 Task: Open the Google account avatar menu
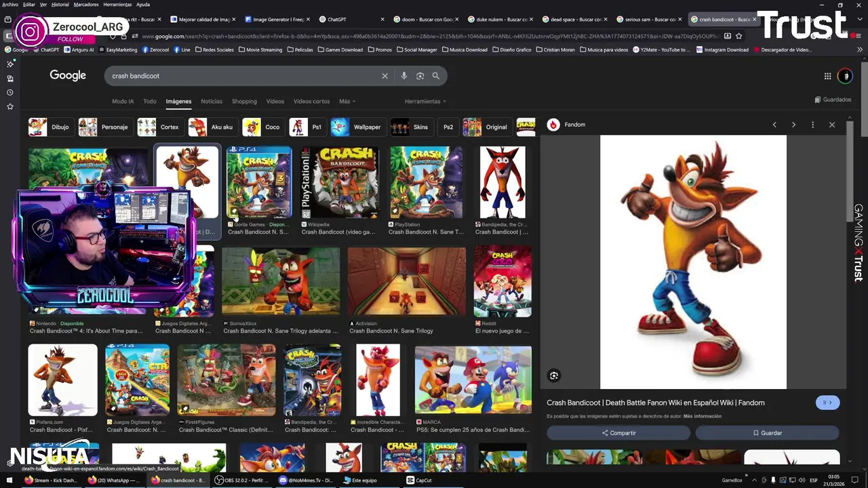845,77
